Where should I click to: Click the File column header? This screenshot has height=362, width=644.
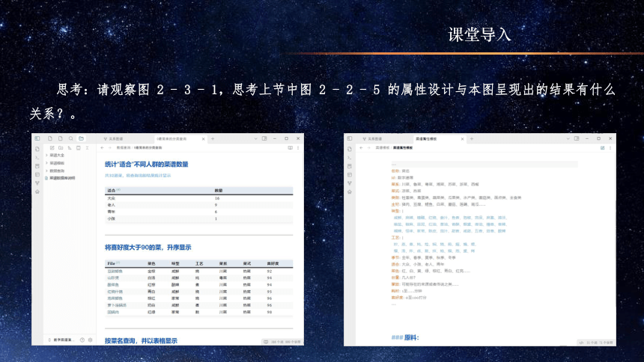pos(112,263)
